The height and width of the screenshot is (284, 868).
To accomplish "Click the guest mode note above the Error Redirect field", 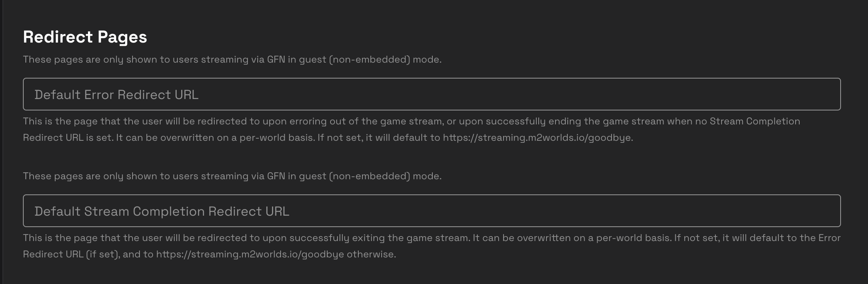I will tap(232, 60).
